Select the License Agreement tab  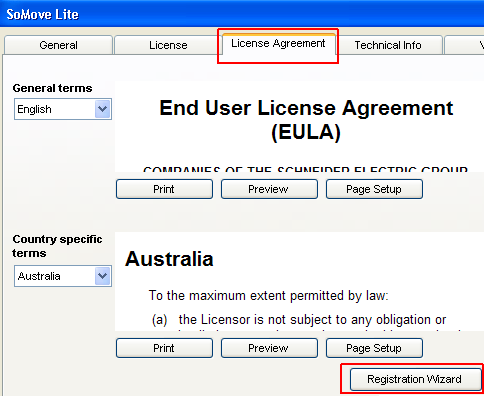click(x=278, y=44)
